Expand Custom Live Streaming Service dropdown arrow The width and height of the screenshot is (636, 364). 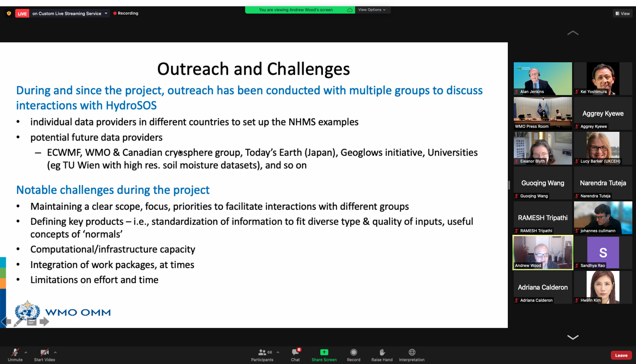[x=106, y=14]
